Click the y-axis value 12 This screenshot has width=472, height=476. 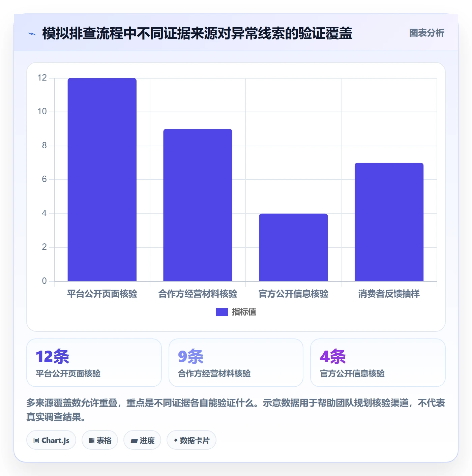(x=42, y=78)
